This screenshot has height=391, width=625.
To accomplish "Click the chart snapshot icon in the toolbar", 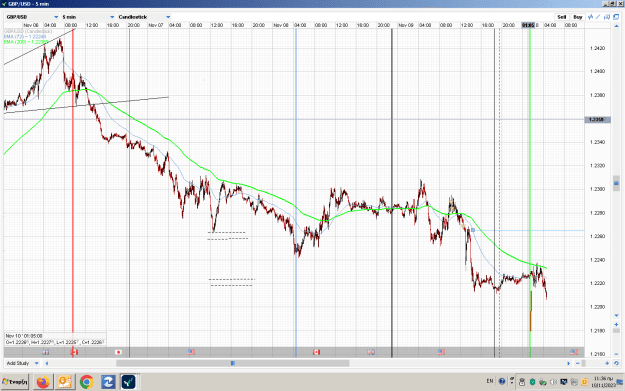I will coord(607,17).
